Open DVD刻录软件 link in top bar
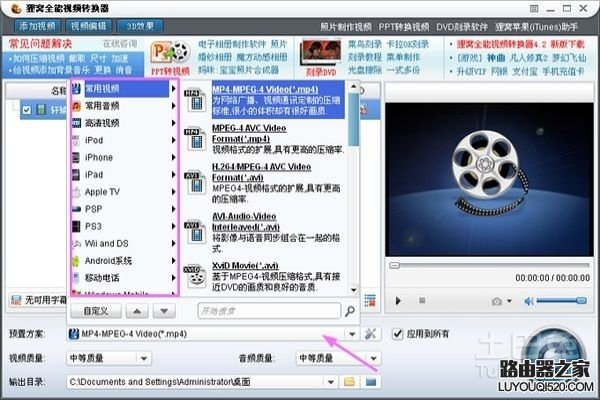 (462, 27)
